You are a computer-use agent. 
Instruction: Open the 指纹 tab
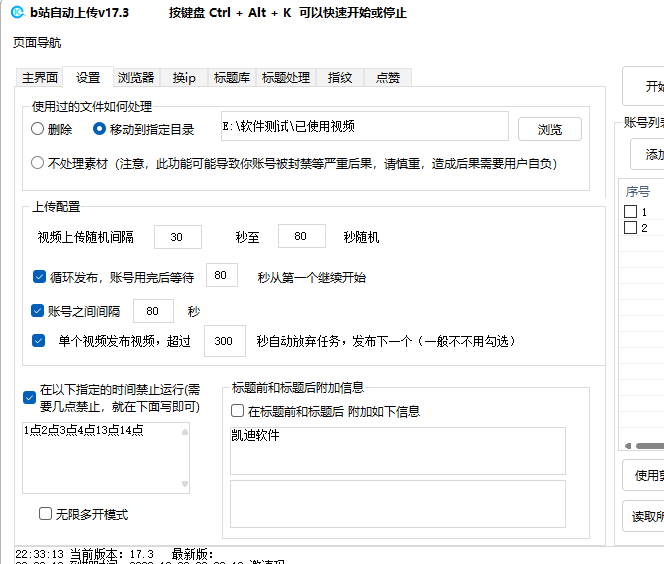340,77
